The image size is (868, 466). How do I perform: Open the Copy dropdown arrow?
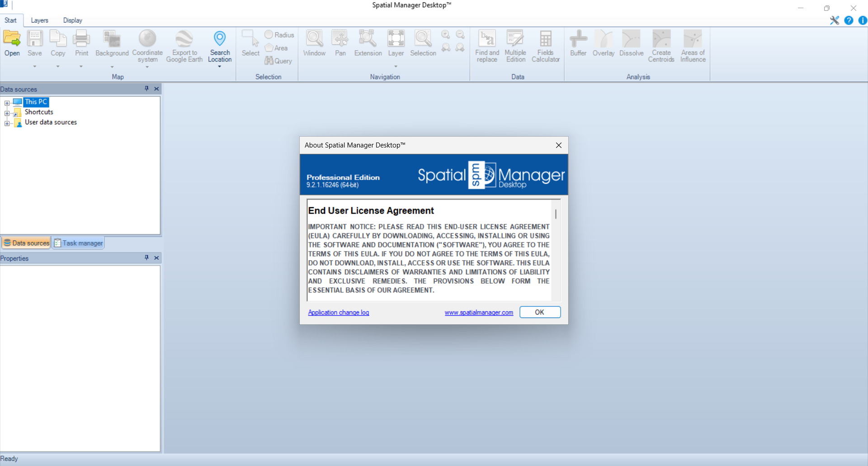tap(58, 67)
